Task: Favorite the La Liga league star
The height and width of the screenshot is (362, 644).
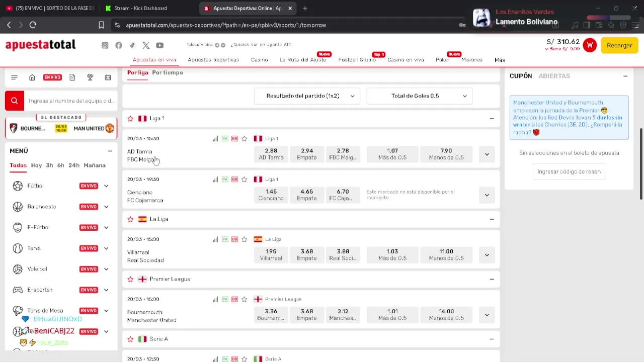Action: click(130, 219)
